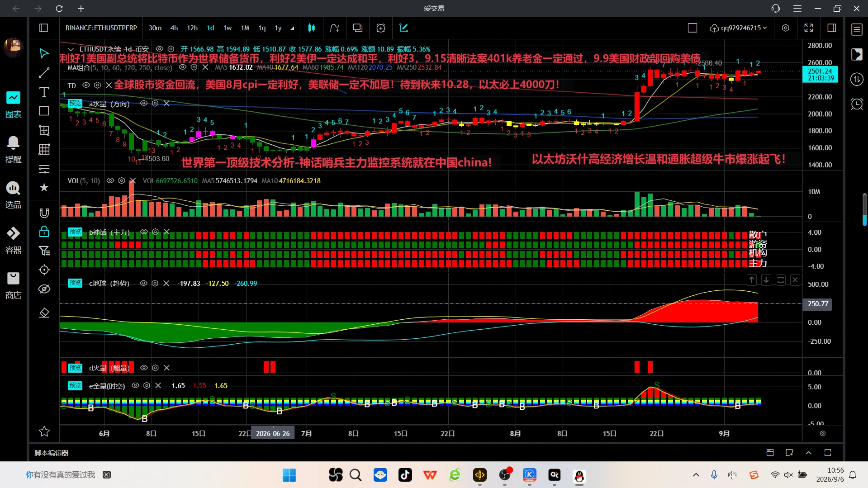Remove the MA组合 indicator
The width and height of the screenshot is (868, 488).
tap(205, 67)
